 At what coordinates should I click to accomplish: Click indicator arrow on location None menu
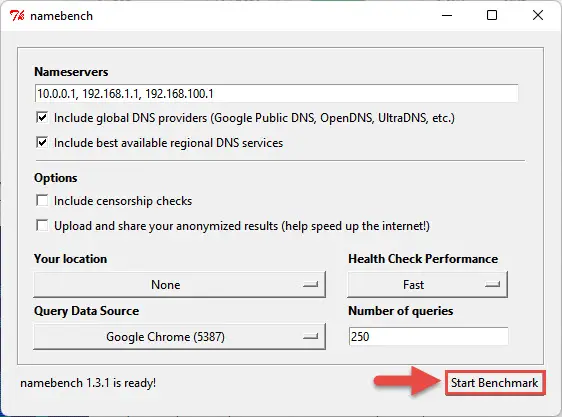point(310,285)
